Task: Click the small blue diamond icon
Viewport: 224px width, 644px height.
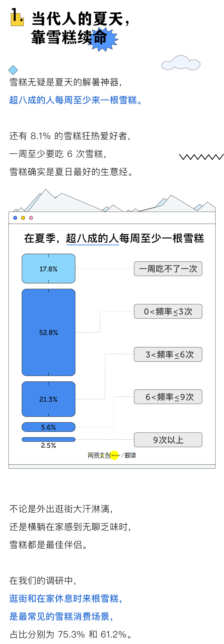Action: click(13, 70)
